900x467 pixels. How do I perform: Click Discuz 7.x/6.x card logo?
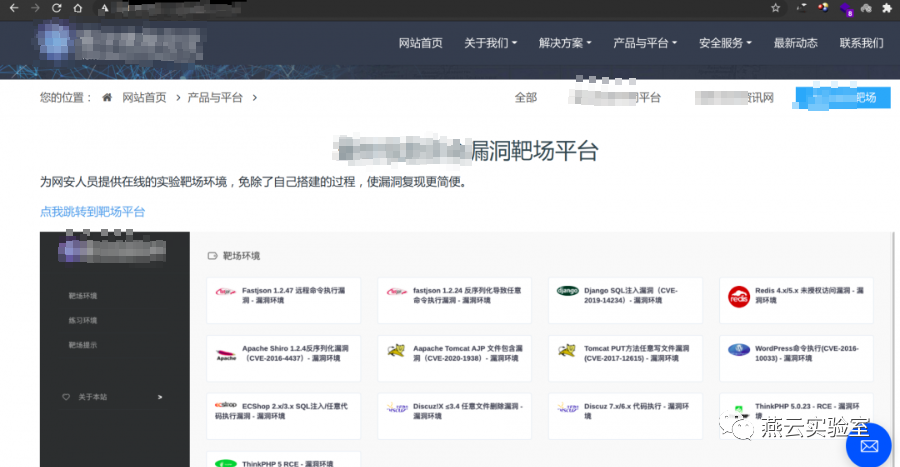(x=568, y=408)
